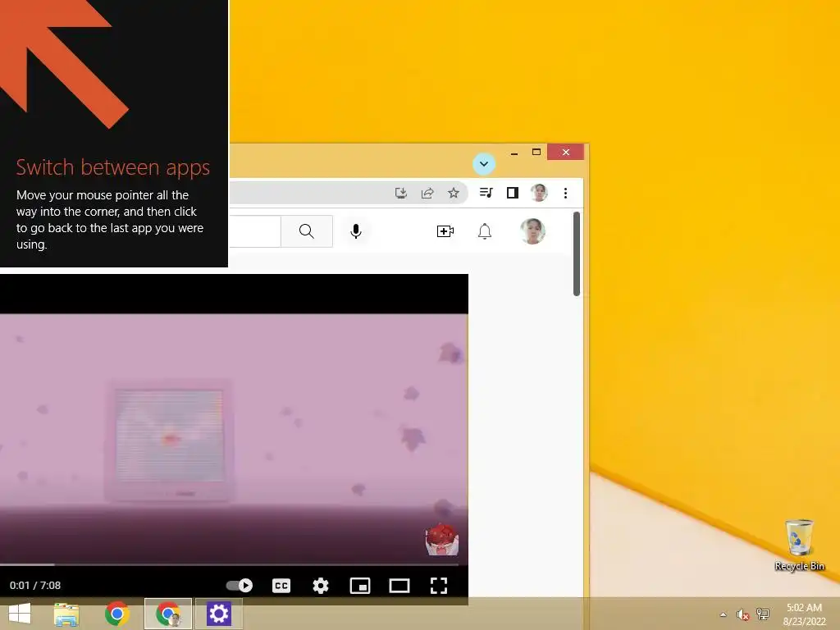The width and height of the screenshot is (840, 630).
Task: Click the install app icon in address bar
Action: tap(400, 193)
